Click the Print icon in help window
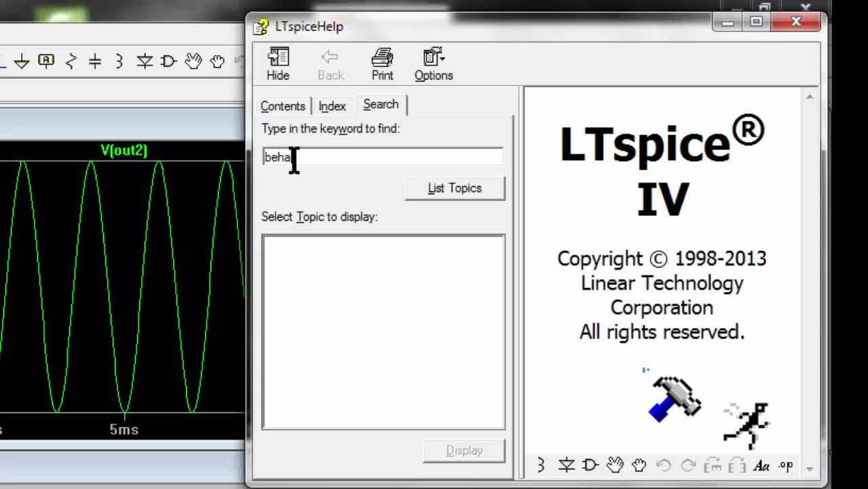Screen dimensions: 868x489 pyautogui.click(x=382, y=63)
